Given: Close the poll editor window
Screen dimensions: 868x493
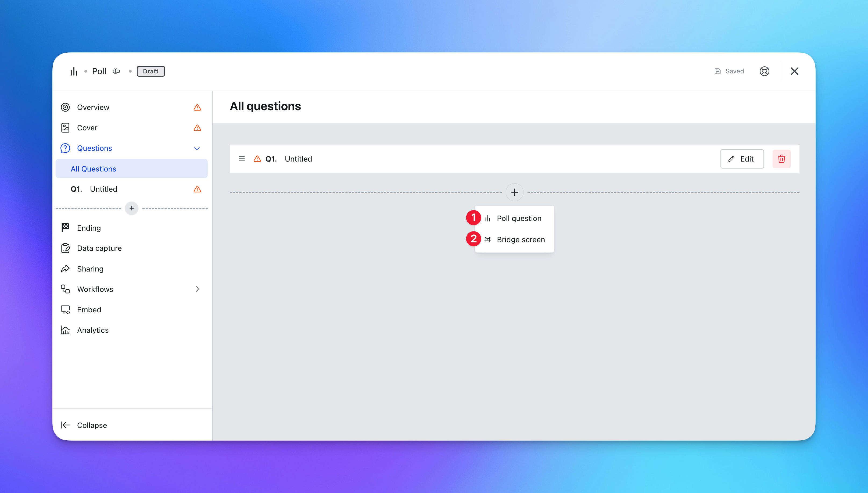Looking at the screenshot, I should point(794,71).
